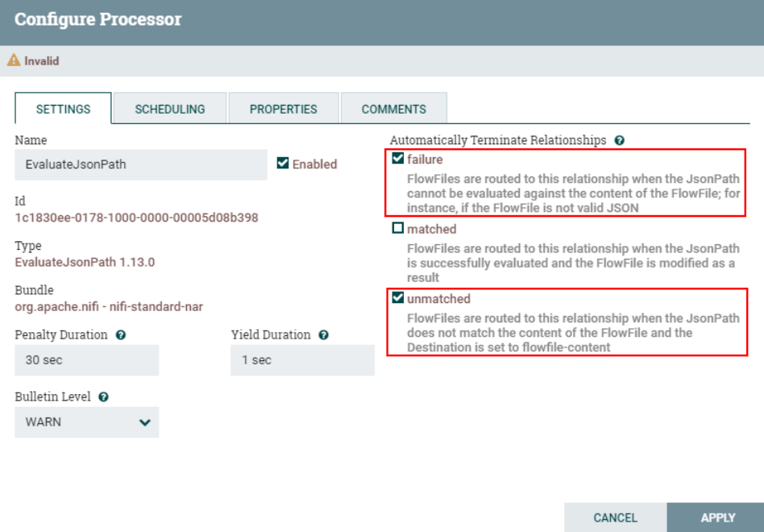This screenshot has height=532, width=764.
Task: Edit the Penalty Duration 30 sec field
Action: pyautogui.click(x=87, y=360)
